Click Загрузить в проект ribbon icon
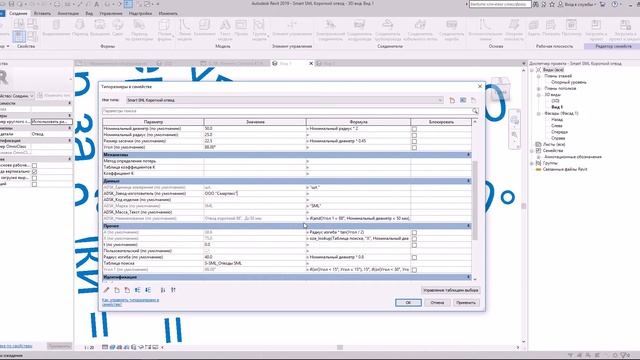Screen dimensions: 640x360 pos(596,29)
